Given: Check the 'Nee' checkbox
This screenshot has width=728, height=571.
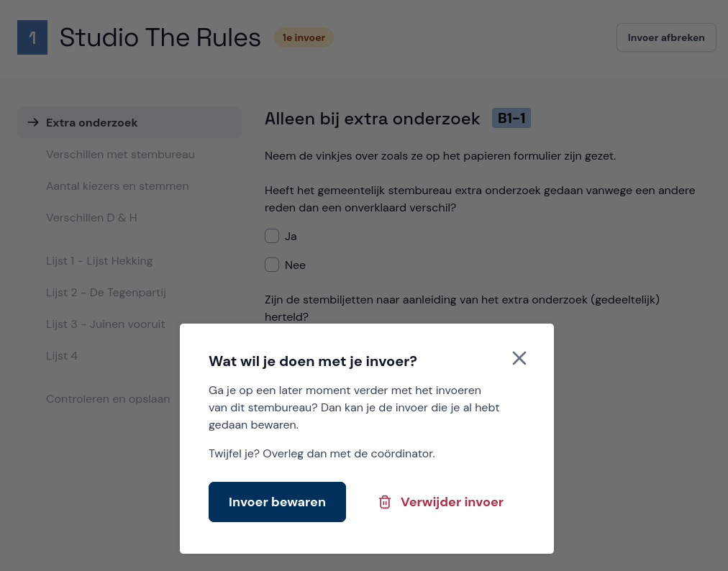Looking at the screenshot, I should (272, 265).
